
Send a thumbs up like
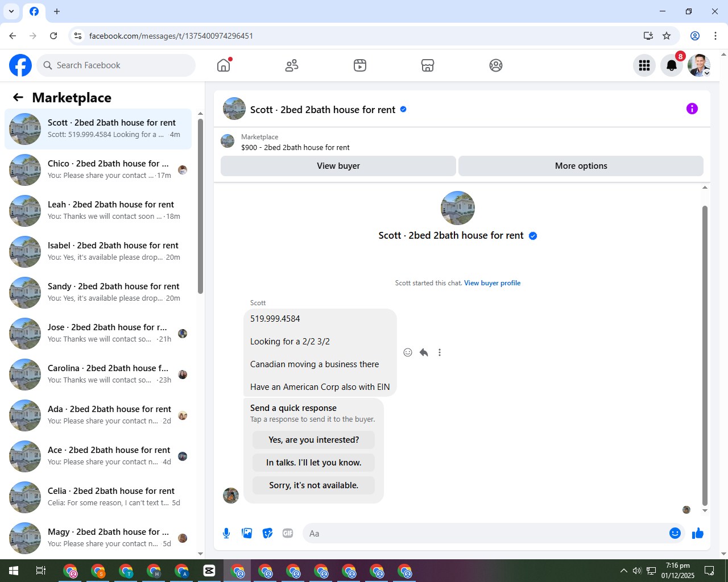click(698, 533)
